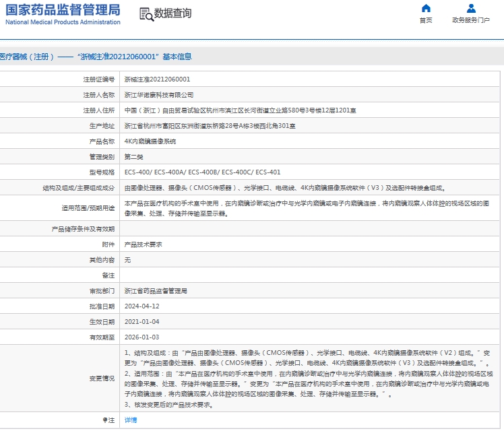The image size is (504, 431).
Task: Click the 其他内容 value 无
Action: [127, 260]
